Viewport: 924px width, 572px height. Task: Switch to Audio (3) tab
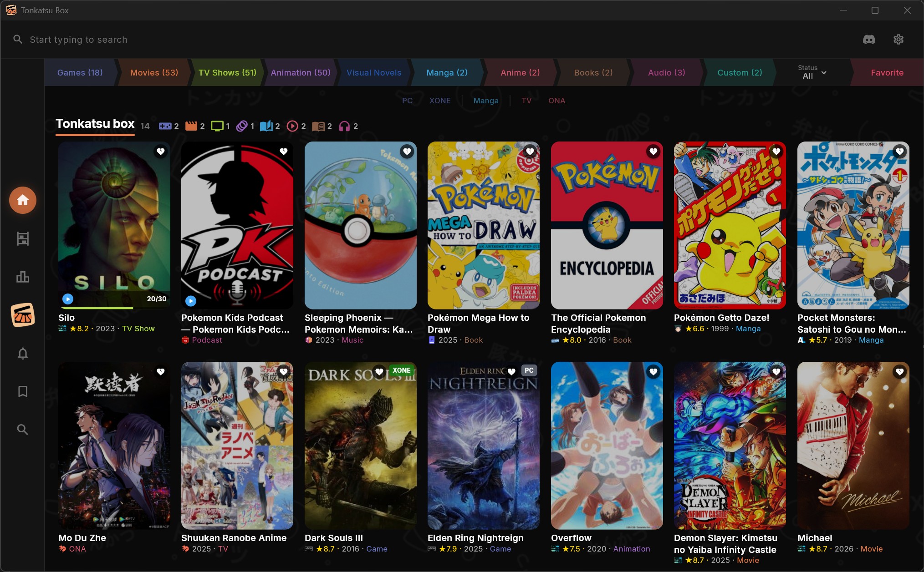pyautogui.click(x=667, y=72)
